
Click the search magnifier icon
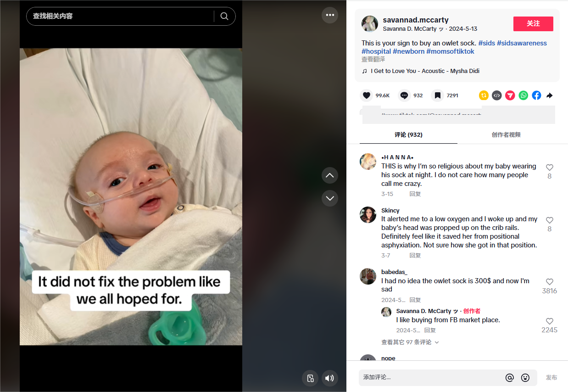tap(224, 16)
